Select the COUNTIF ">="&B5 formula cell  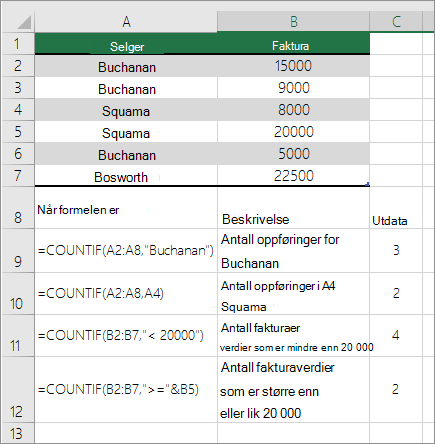(126, 390)
